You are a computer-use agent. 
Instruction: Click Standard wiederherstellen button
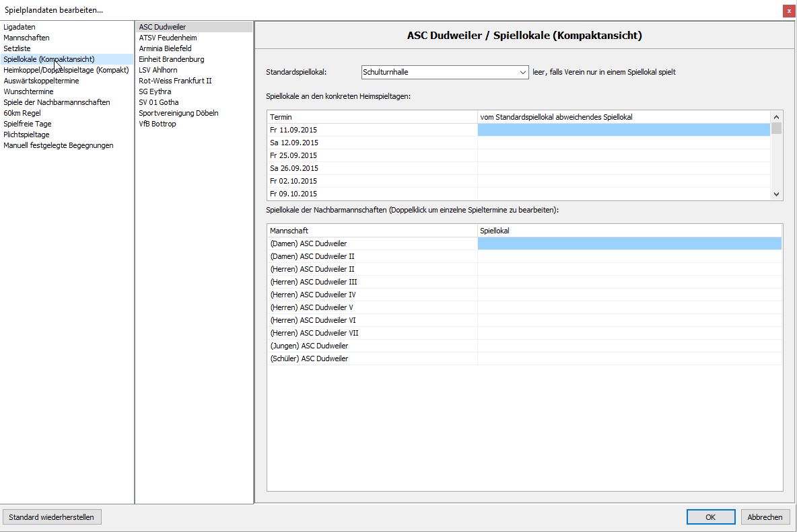[52, 517]
